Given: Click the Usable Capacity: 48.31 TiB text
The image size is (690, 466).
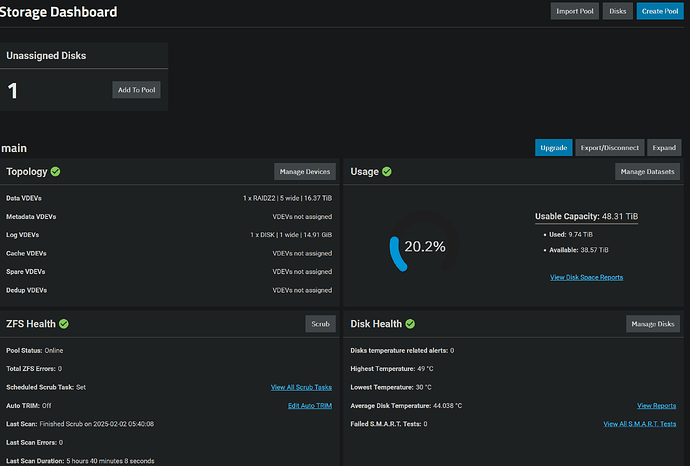Looking at the screenshot, I should coord(587,216).
